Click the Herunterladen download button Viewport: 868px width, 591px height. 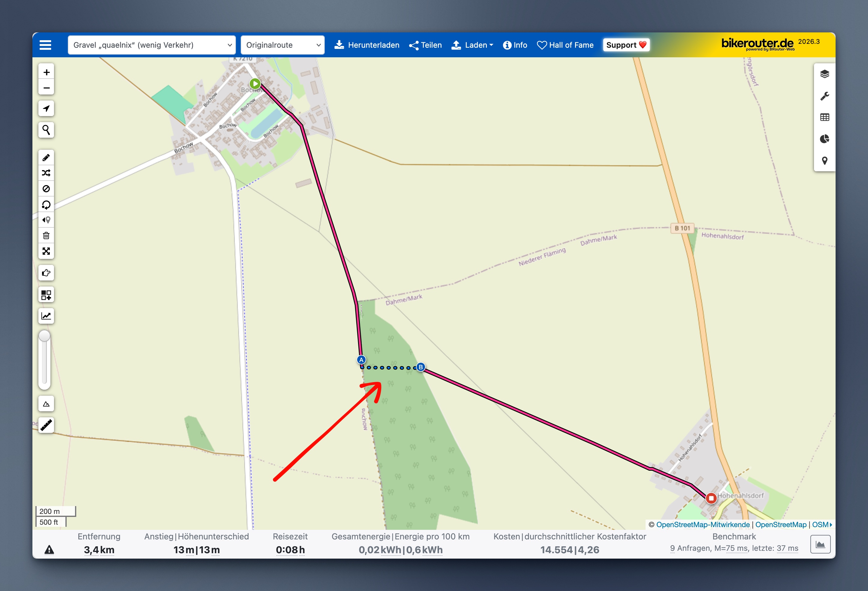(366, 45)
